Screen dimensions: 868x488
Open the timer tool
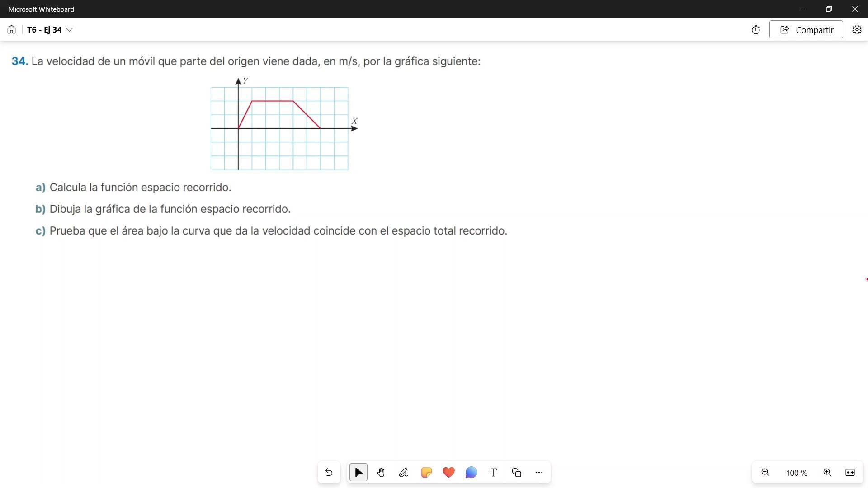(756, 30)
